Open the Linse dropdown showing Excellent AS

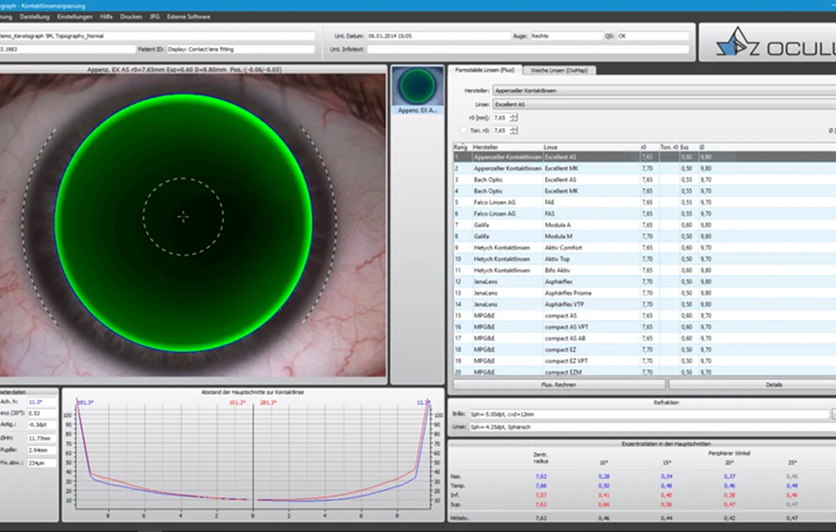[x=664, y=104]
